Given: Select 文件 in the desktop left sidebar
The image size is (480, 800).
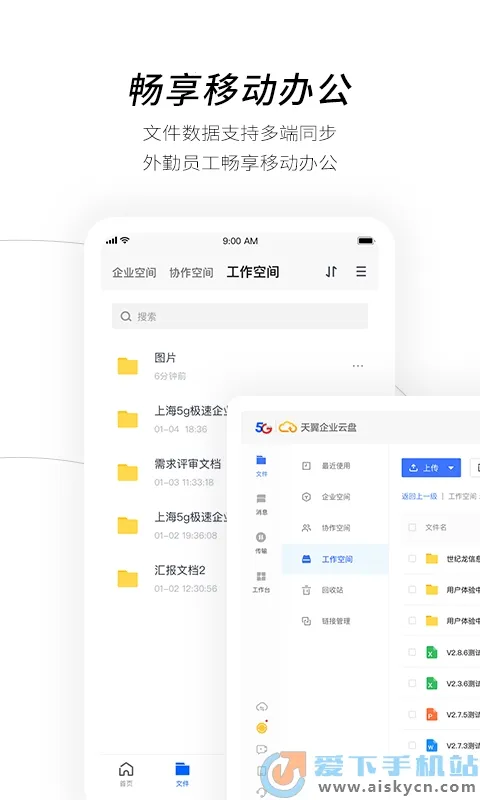Looking at the screenshot, I should pyautogui.click(x=261, y=465).
